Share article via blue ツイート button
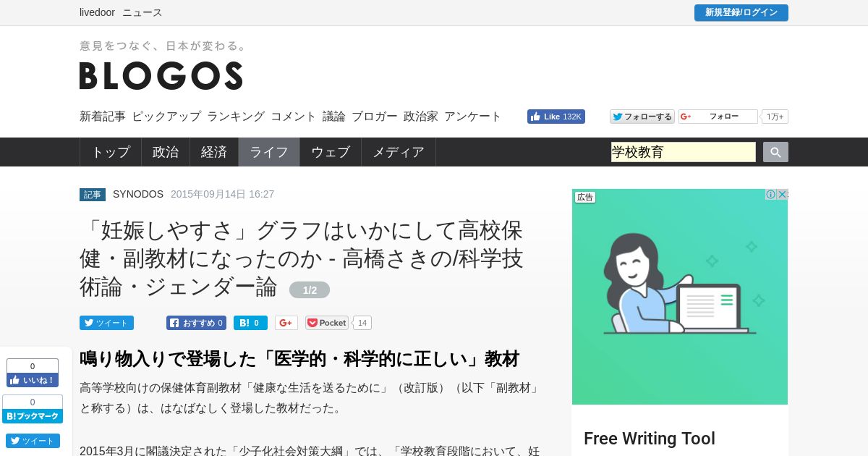The image size is (868, 456). click(106, 323)
